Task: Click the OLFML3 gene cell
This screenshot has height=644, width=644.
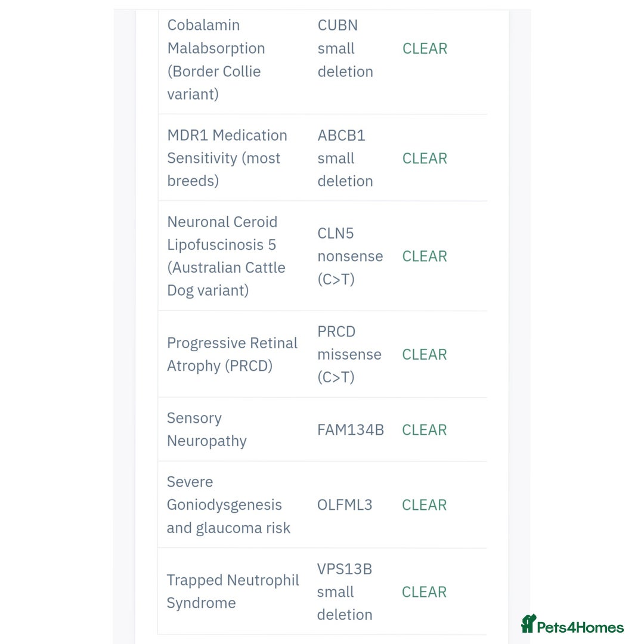Action: [345, 505]
